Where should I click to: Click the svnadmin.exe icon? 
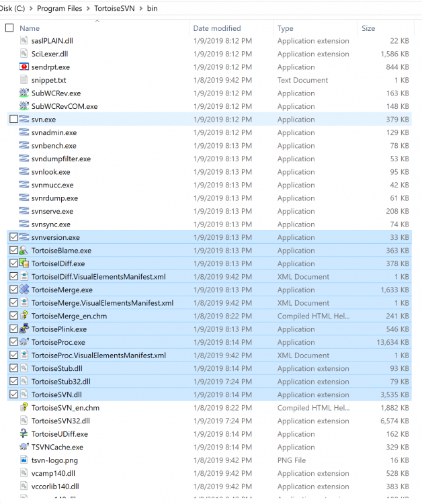tap(24, 132)
